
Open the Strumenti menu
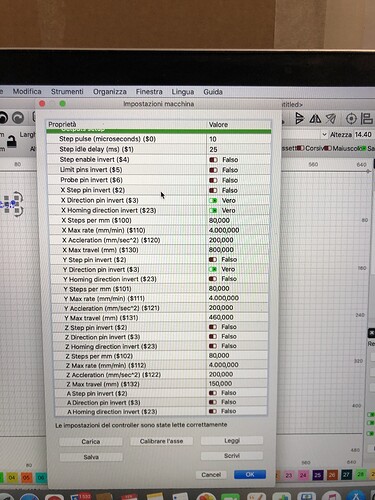click(x=67, y=91)
